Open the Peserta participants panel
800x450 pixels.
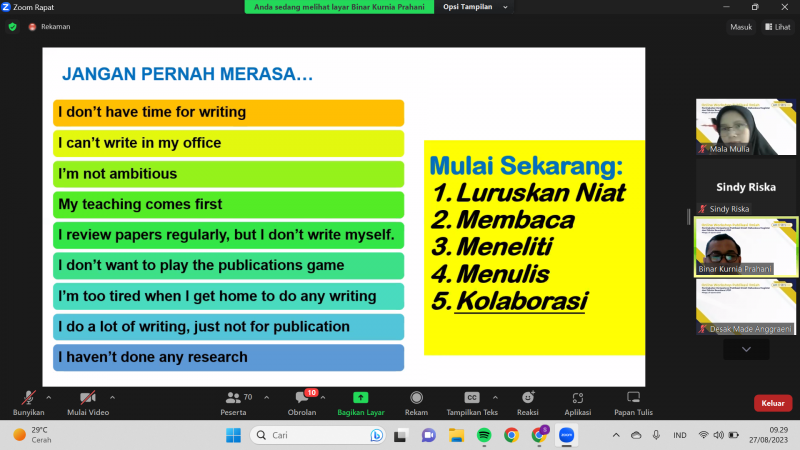pos(238,398)
